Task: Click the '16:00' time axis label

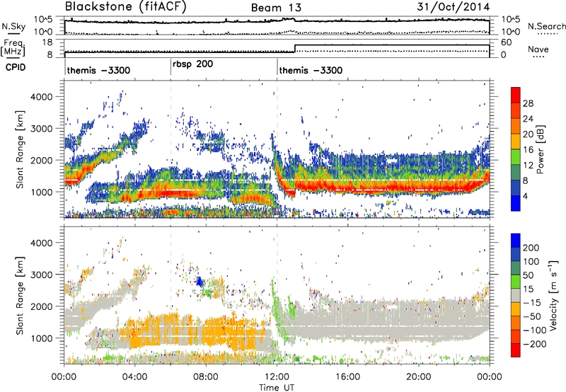Action: click(347, 377)
